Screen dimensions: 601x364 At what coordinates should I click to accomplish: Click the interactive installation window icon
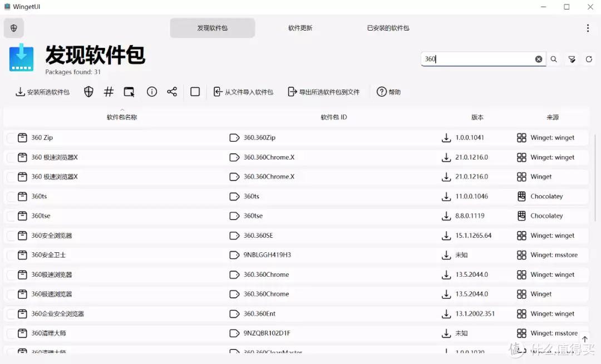coord(129,92)
